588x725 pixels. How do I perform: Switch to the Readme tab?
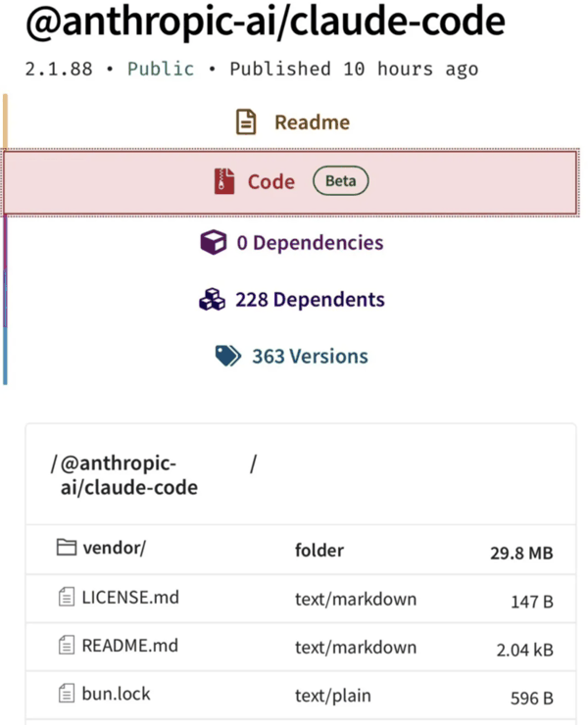[312, 122]
